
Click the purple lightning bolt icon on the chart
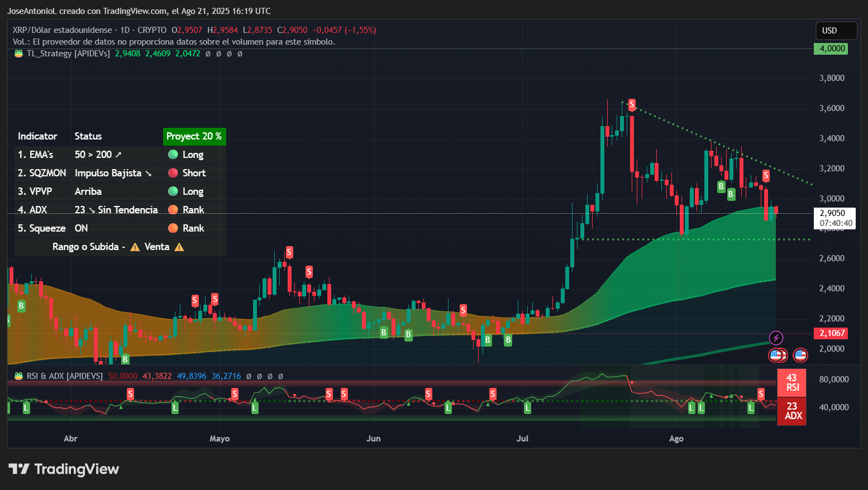(x=776, y=337)
